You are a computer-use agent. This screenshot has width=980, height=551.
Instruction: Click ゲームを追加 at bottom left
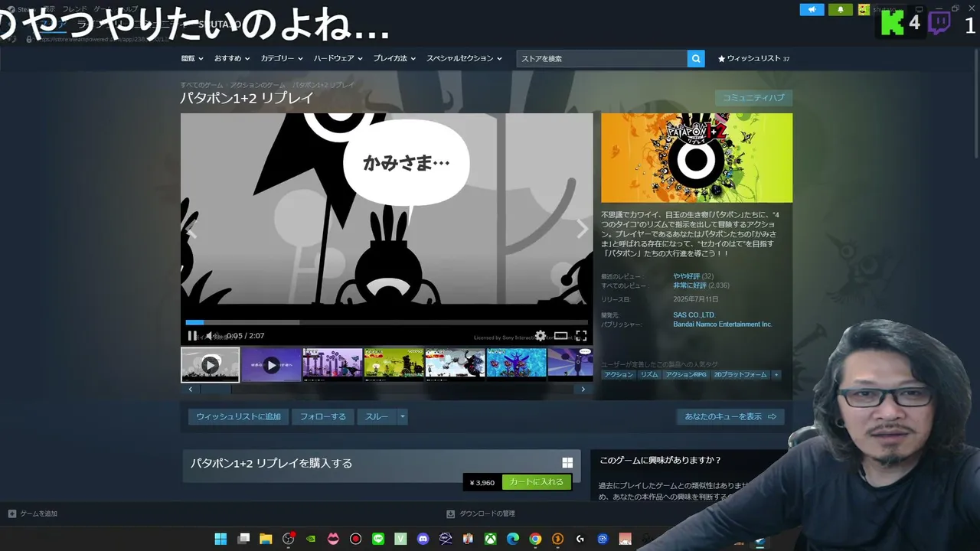pyautogui.click(x=33, y=514)
